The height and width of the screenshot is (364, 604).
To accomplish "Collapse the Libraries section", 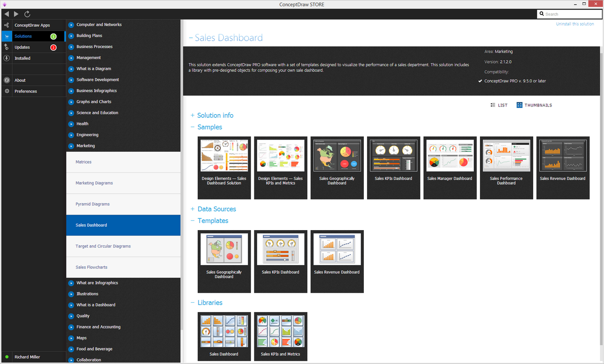I will click(193, 303).
